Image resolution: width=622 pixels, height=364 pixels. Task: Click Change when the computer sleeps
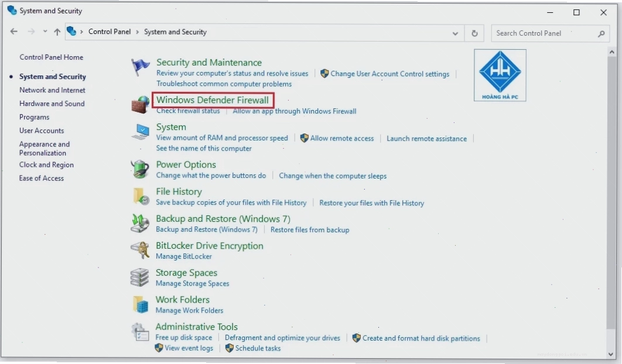pos(333,176)
